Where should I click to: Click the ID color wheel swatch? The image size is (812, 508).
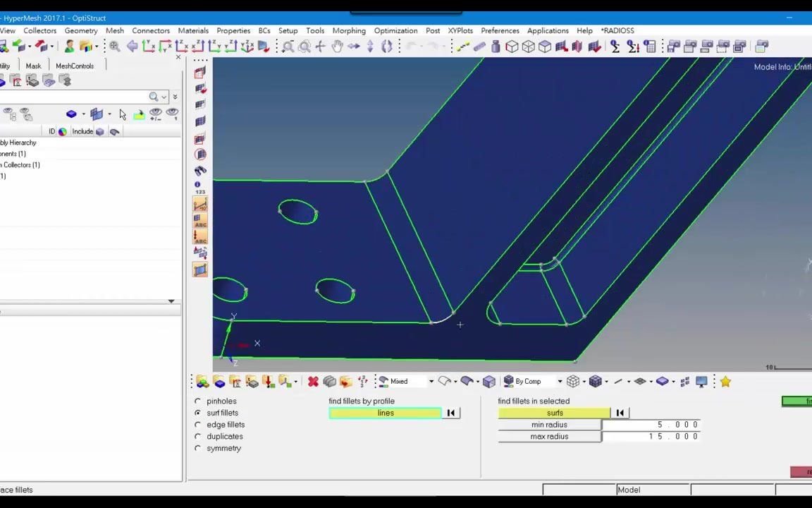(61, 131)
